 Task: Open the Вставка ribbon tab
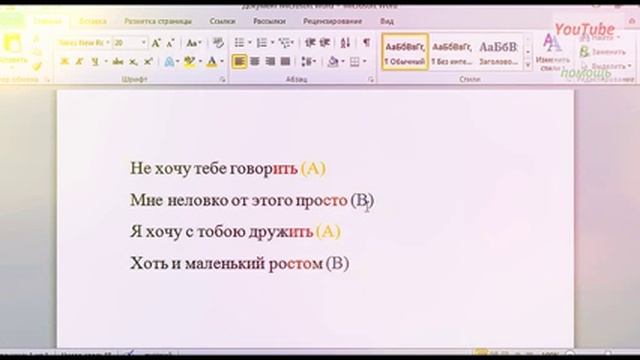point(93,21)
